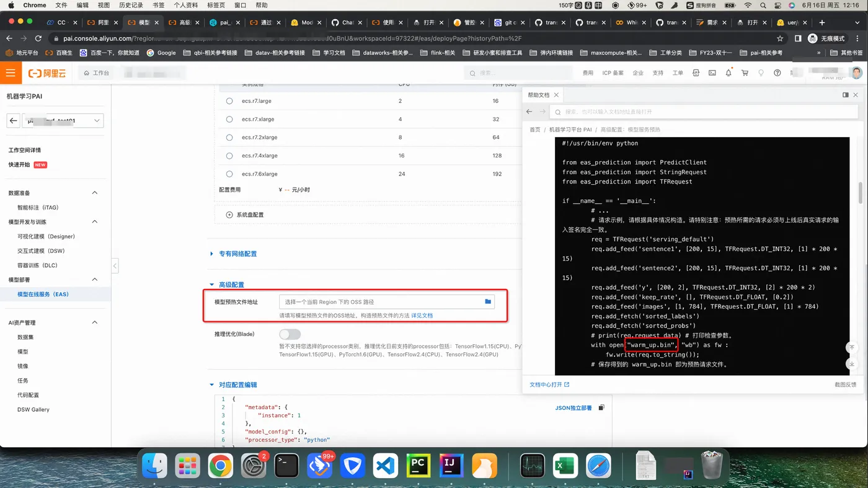Open the 详见文档 link
This screenshot has height=488, width=868.
pyautogui.click(x=422, y=316)
